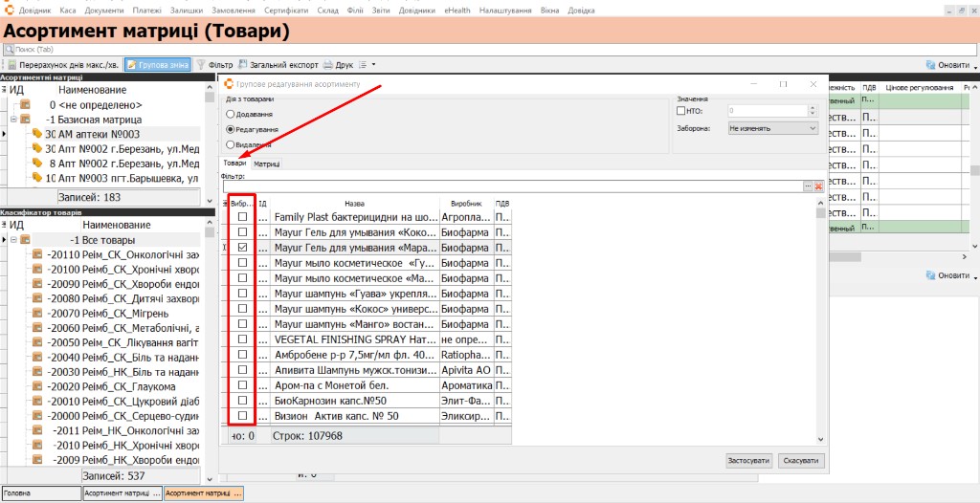Click the Застосувати button
This screenshot has width=980, height=503.
click(749, 461)
